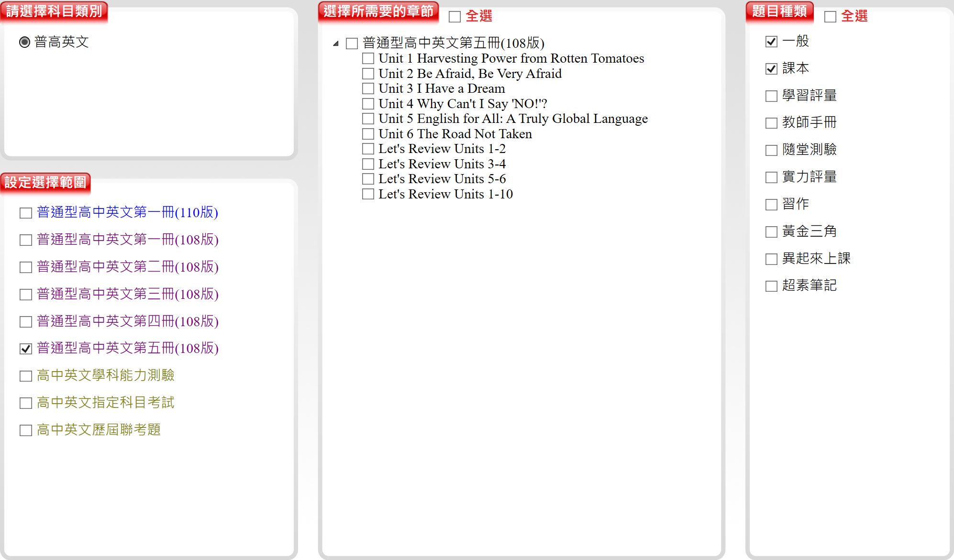
Task: Toggle 全選 checkbox for question types
Action: pos(830,17)
